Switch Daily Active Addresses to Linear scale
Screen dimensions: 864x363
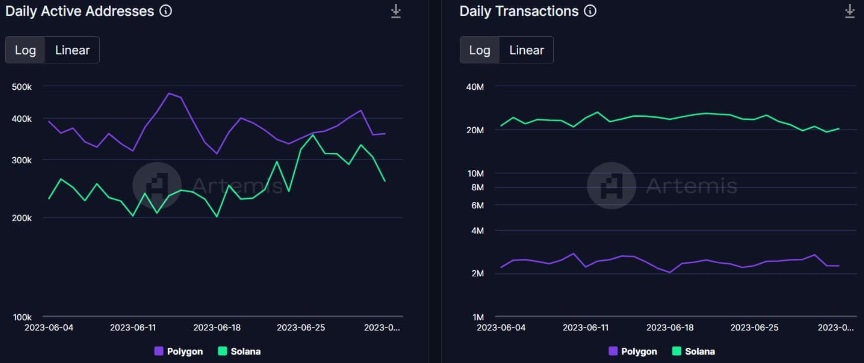[x=72, y=50]
